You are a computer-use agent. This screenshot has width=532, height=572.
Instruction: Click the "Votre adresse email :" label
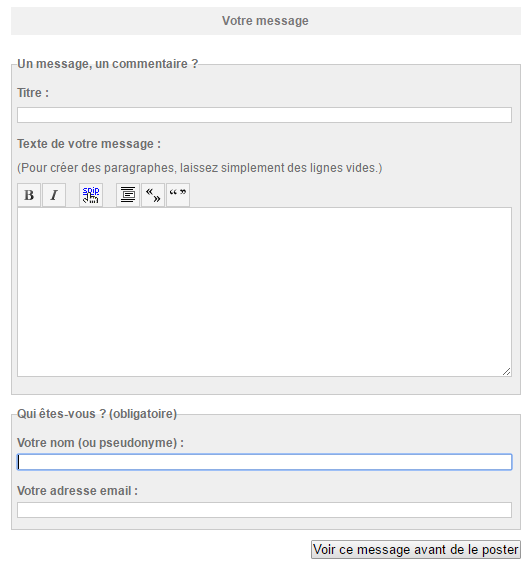pyautogui.click(x=77, y=491)
